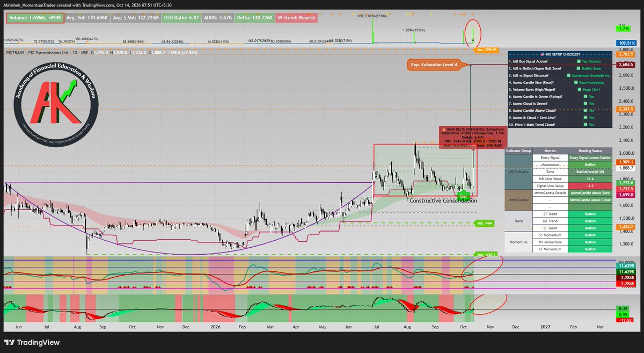644x353 pixels.
Task: Toggle checkbox for MSI Buy Signal Active
Action: pos(578,61)
